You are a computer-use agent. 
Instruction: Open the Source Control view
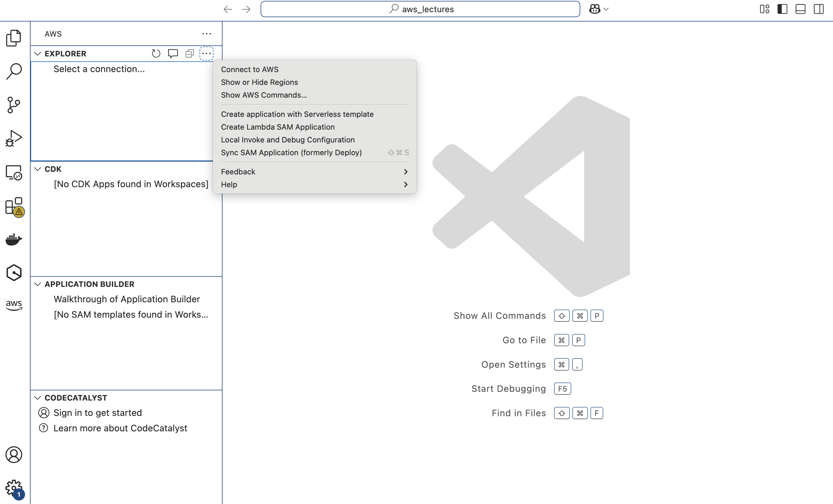click(14, 105)
